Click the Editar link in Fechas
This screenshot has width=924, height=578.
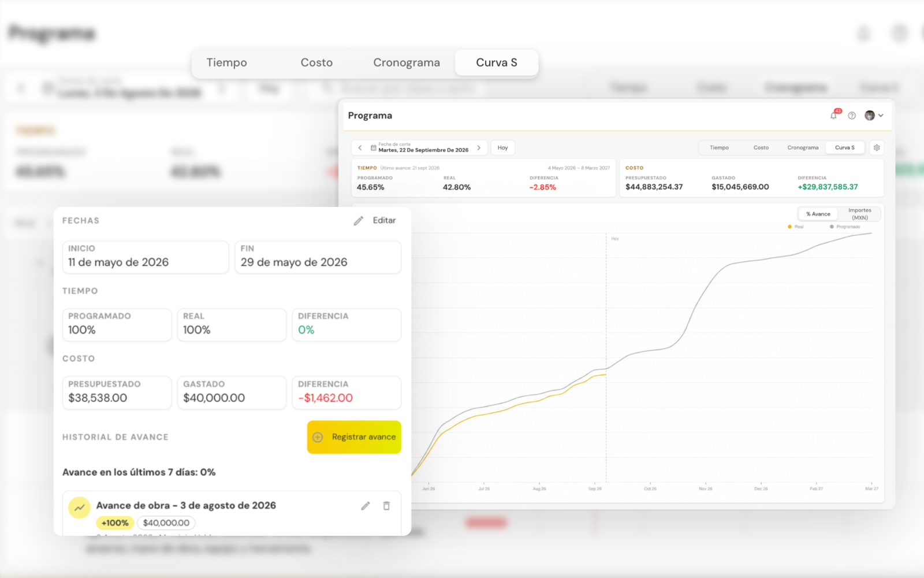point(384,220)
